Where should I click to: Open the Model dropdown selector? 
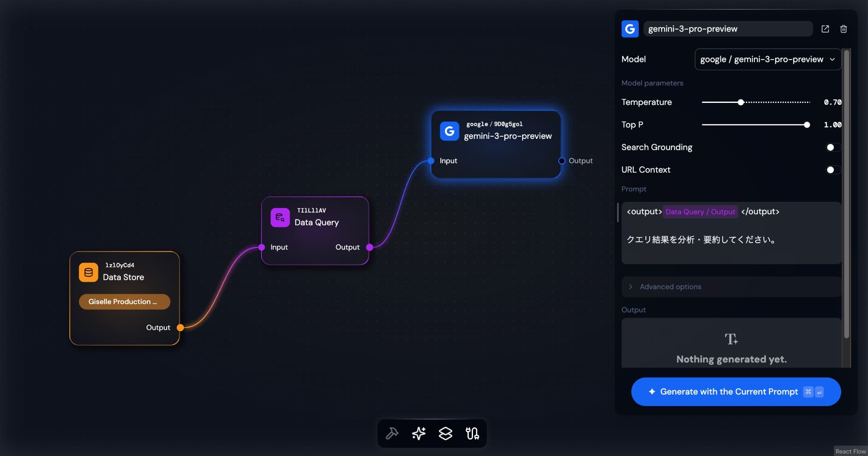coord(768,59)
